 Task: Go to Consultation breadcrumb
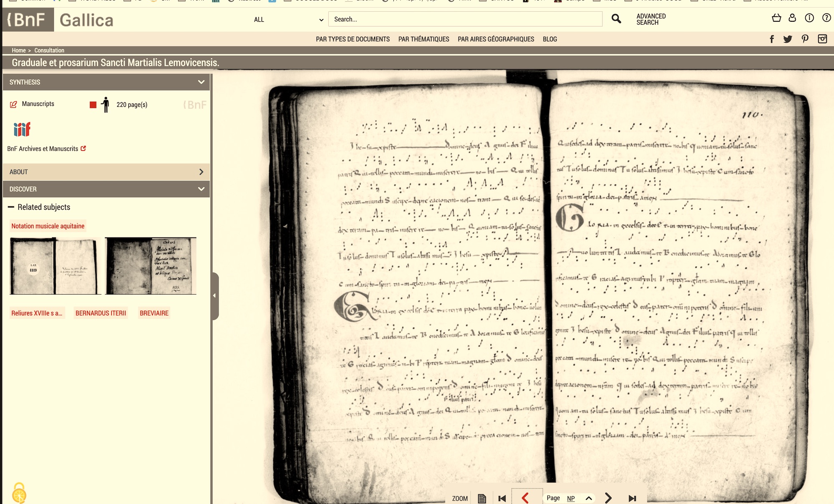point(49,50)
